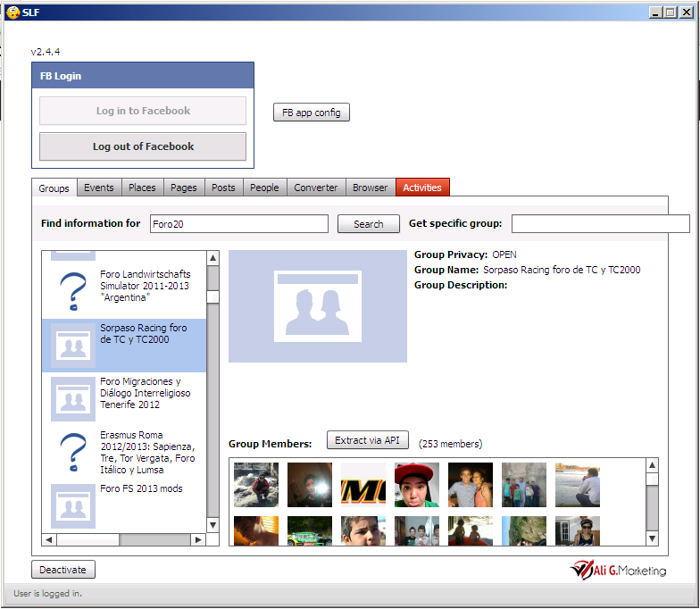This screenshot has height=609, width=700.
Task: Open member photo of man sitting by water
Action: click(x=578, y=485)
